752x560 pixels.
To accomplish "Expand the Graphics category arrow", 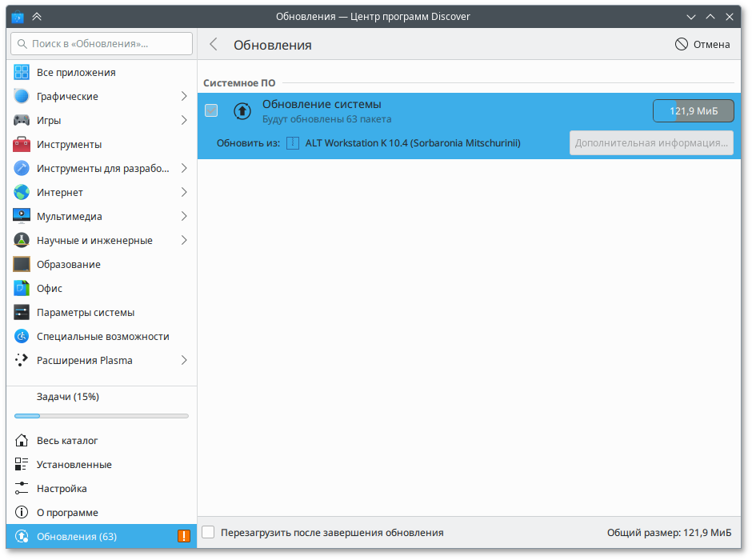I will tap(184, 97).
